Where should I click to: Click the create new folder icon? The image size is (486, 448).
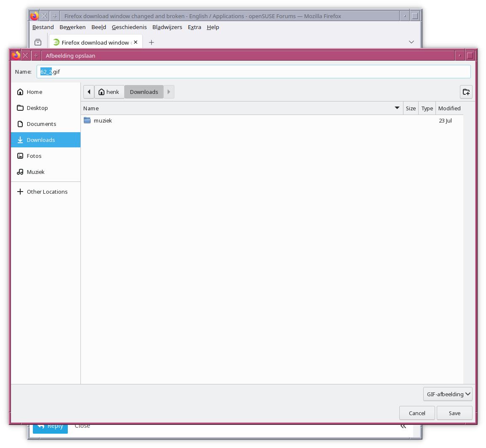point(466,92)
